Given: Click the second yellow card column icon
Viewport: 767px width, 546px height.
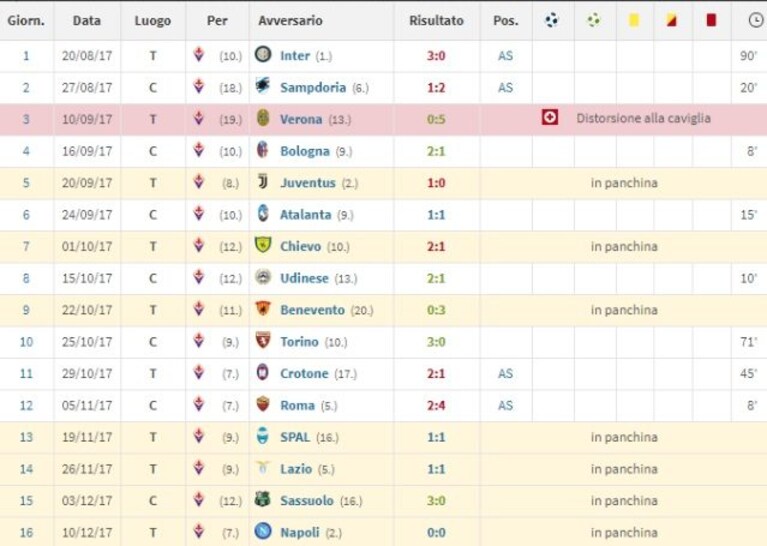Looking at the screenshot, I should [672, 20].
